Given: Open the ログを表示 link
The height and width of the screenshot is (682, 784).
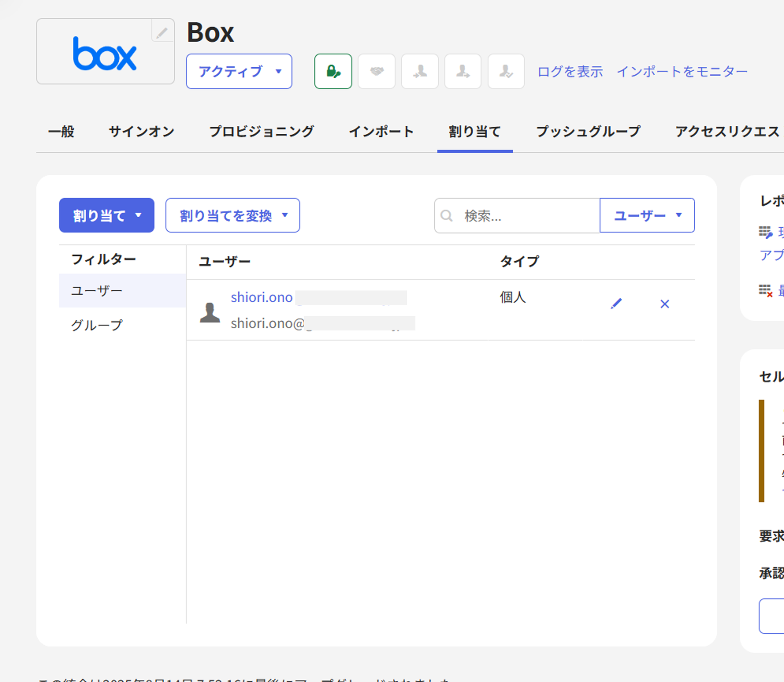Looking at the screenshot, I should 570,72.
